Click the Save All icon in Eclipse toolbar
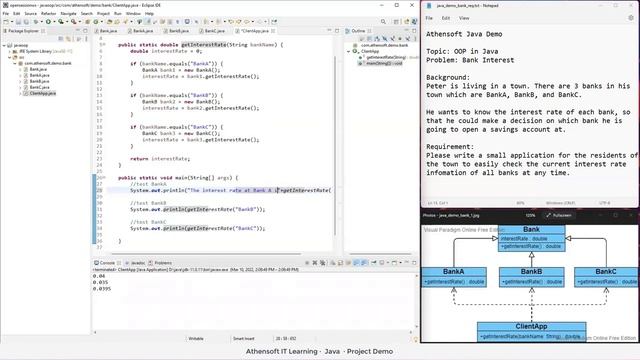The height and width of the screenshot is (360, 640). coord(27,22)
